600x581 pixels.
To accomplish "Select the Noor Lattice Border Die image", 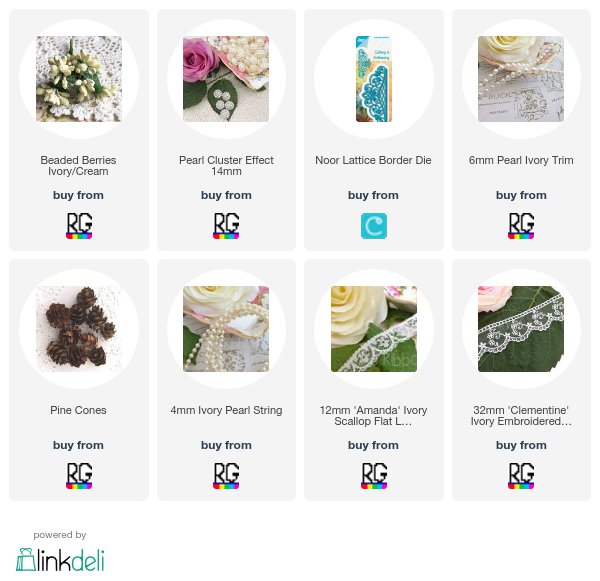I will click(x=374, y=79).
